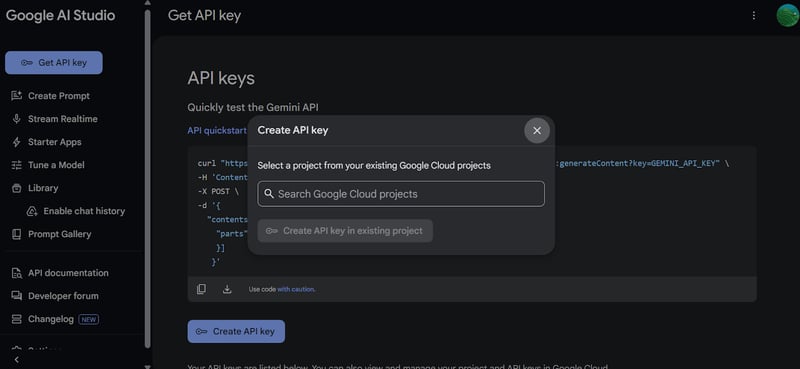Screen dimensions: 800x369
Task: Click the sidebar vertical scrollbar
Action: point(147,179)
